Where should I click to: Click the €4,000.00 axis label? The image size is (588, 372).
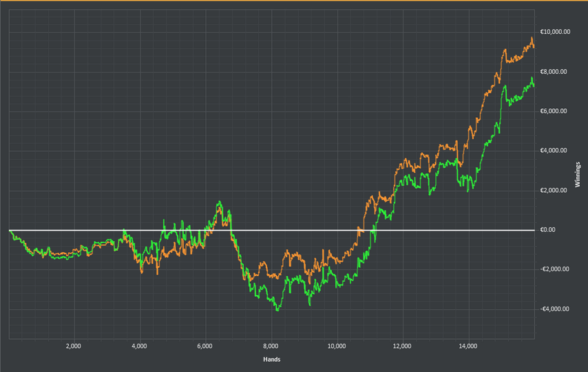[x=553, y=151]
